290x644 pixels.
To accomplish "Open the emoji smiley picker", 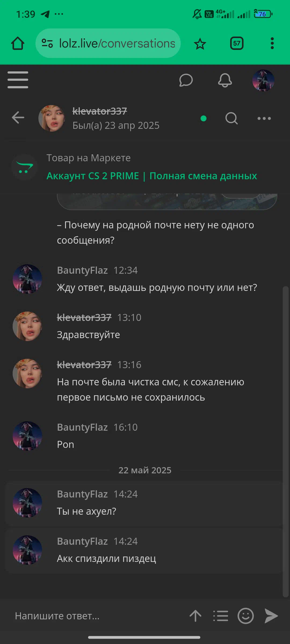I will (245, 616).
